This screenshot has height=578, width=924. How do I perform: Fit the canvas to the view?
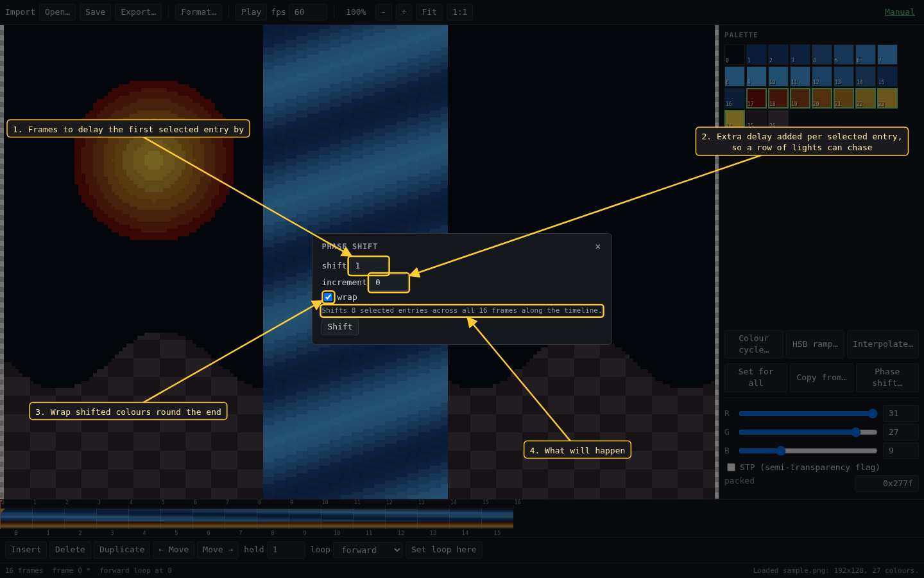click(429, 12)
